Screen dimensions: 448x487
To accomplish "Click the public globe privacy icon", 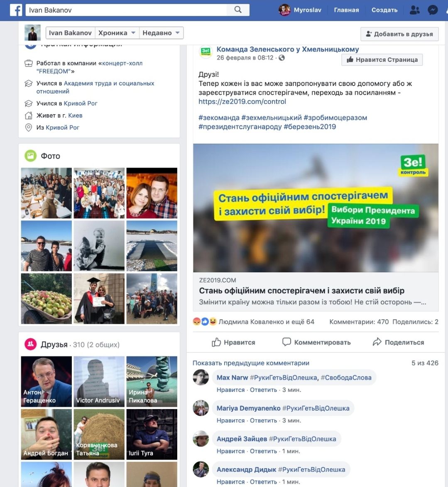I will 282,58.
